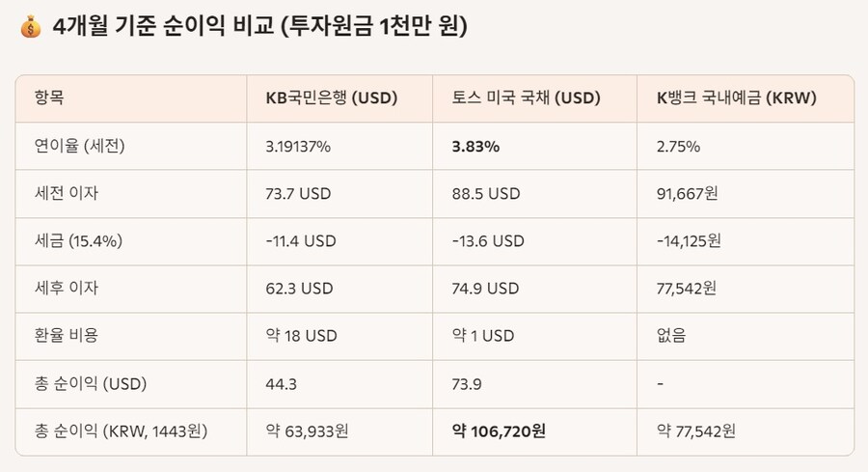Viewport: 868px width, 472px height.
Task: Select the 3.19137% rate cell
Action: 298,147
